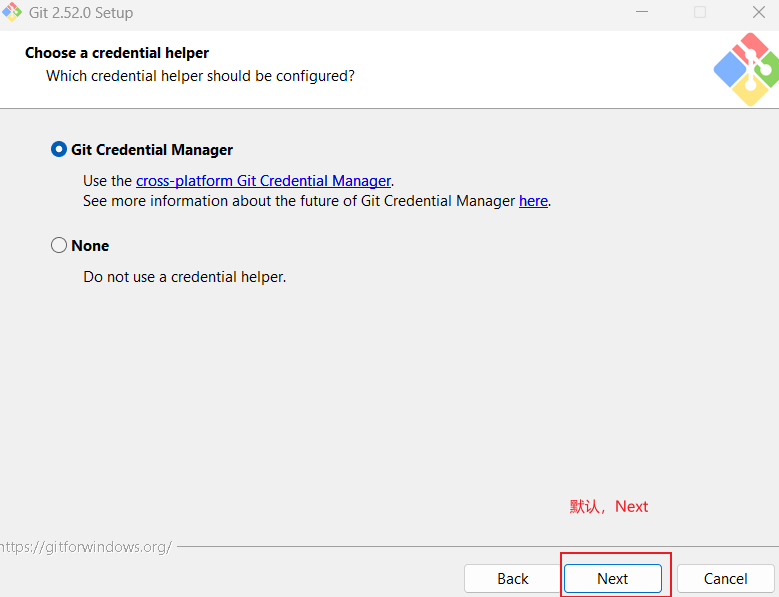Click the "Do not use a credential helper" description
Viewport: 779px width, 597px height.
[x=185, y=276]
